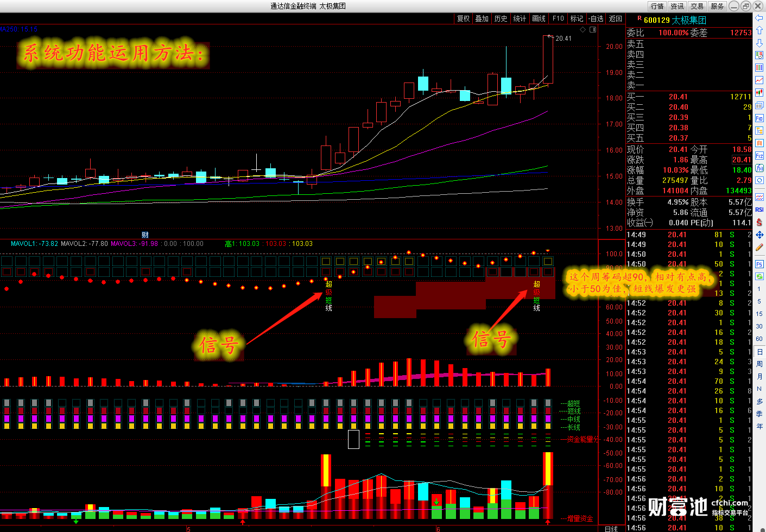
Task: Open the time-sharing line chart icon
Action: coord(759,80)
